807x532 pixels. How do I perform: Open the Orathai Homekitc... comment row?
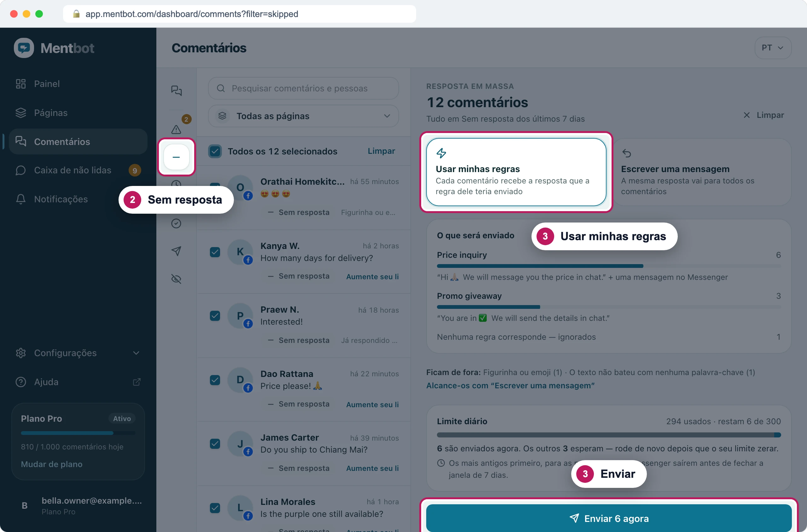click(303, 198)
